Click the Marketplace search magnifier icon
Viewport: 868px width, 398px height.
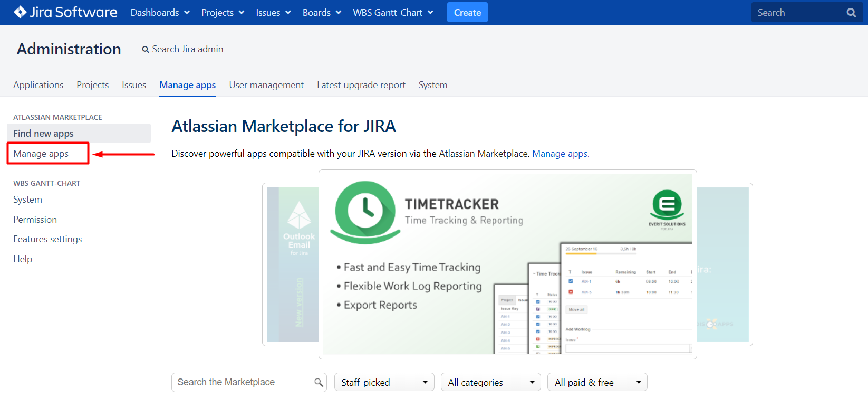[319, 382]
